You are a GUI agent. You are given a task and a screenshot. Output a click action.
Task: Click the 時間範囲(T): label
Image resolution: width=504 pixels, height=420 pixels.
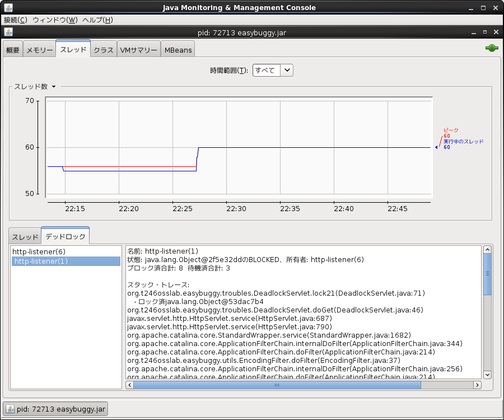point(229,71)
